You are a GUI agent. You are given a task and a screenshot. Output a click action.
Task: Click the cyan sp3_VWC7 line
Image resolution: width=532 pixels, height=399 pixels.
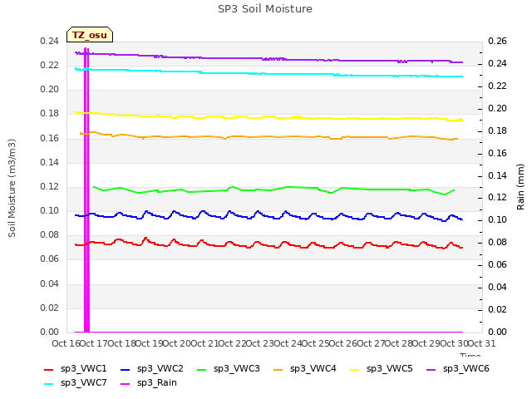(x=268, y=73)
